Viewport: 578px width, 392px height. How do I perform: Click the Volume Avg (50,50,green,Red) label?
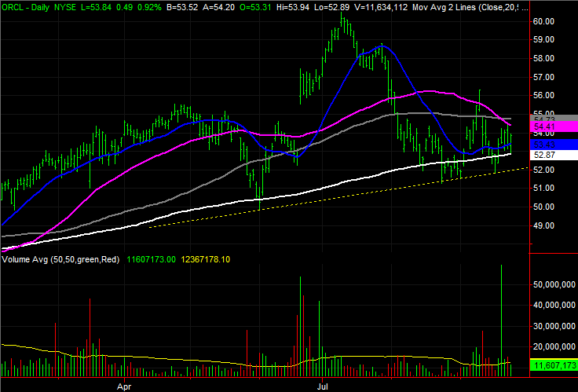click(60, 259)
